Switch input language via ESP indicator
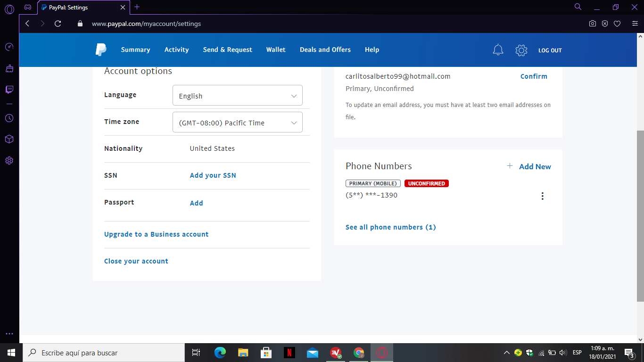The height and width of the screenshot is (362, 644). tap(577, 353)
